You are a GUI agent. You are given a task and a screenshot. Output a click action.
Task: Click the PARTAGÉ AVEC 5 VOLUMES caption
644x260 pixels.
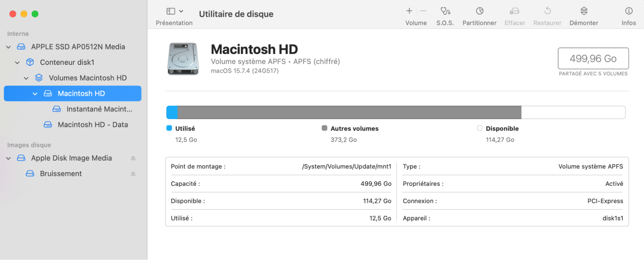[x=593, y=74]
